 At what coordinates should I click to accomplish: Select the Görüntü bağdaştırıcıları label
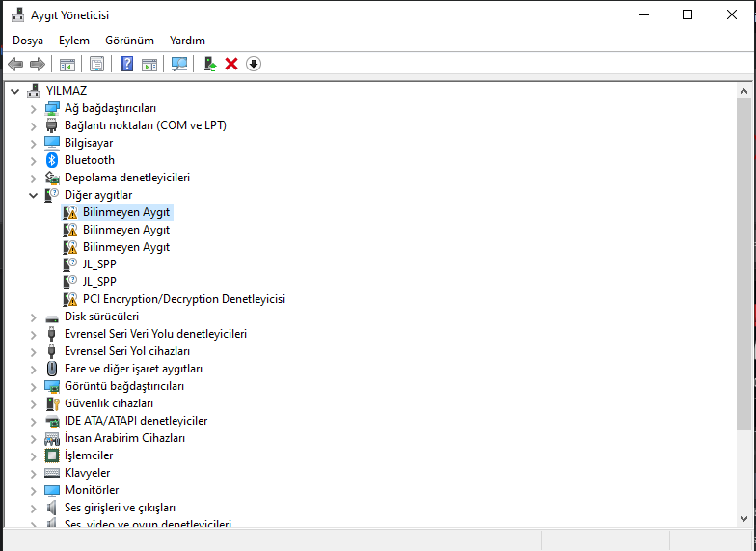[x=123, y=386]
